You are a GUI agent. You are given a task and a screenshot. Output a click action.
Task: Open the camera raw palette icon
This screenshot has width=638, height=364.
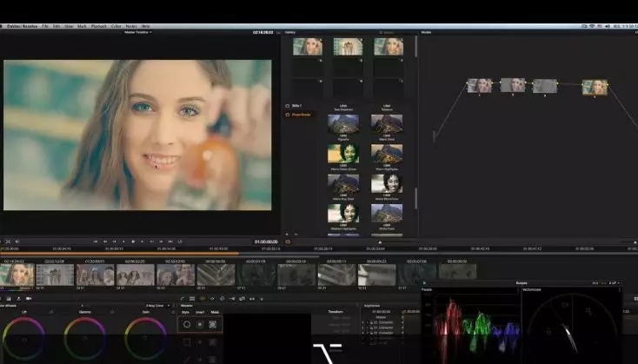[x=29, y=299]
